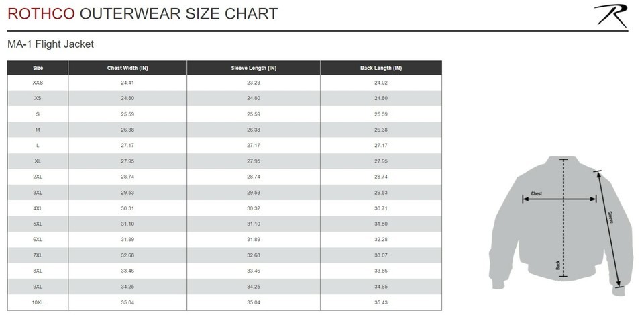Click the Back label on jacket diagram
Viewport: 644px width, 315px height.
[x=557, y=265]
